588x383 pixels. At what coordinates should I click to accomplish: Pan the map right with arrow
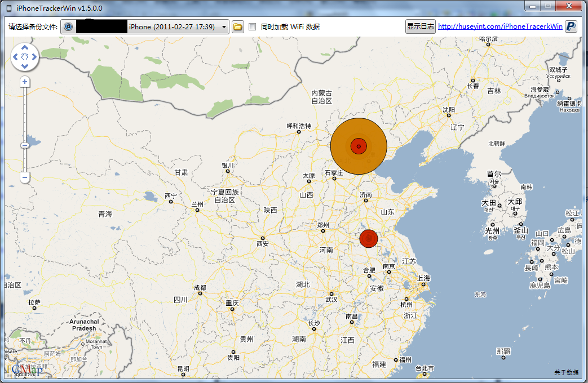[x=34, y=57]
